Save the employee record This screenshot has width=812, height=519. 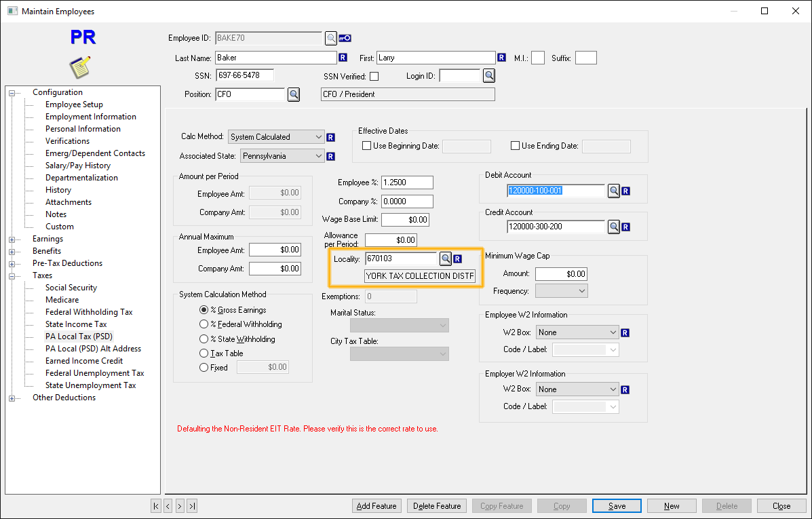point(616,505)
